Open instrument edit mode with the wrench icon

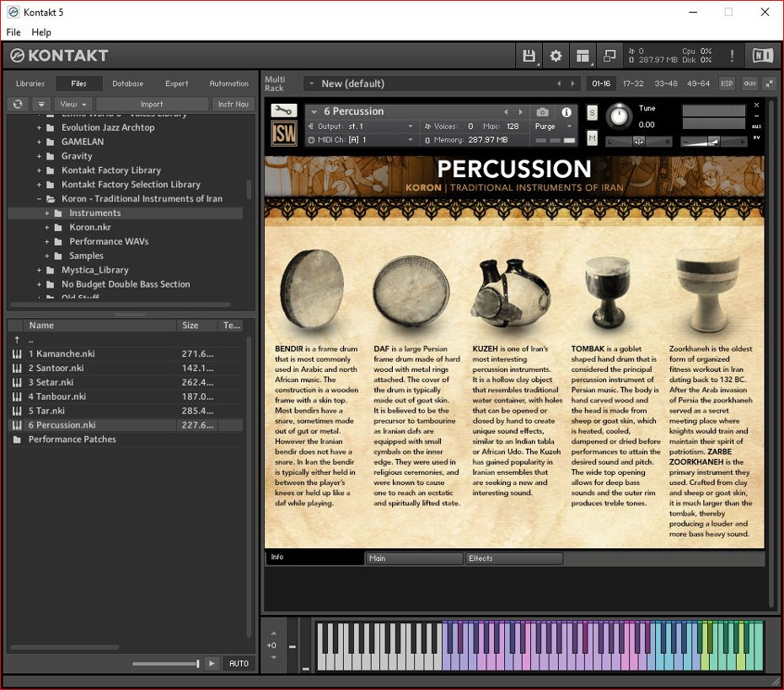click(x=284, y=111)
